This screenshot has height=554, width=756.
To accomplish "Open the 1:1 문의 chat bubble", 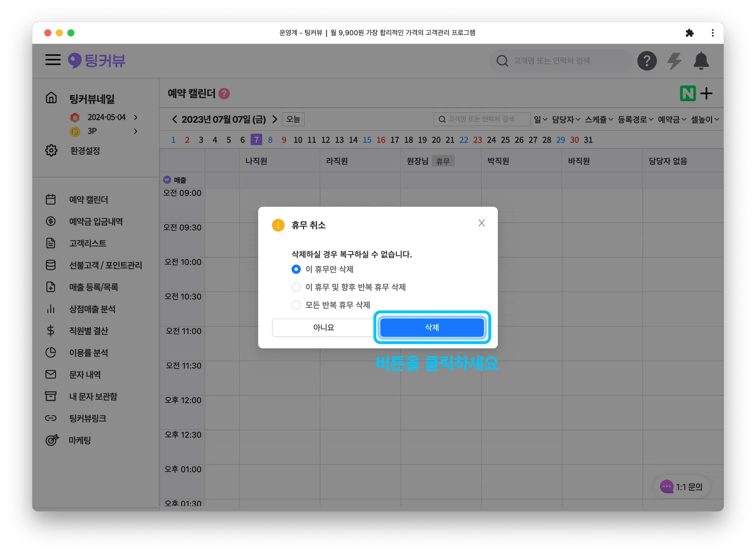I will coord(681,487).
